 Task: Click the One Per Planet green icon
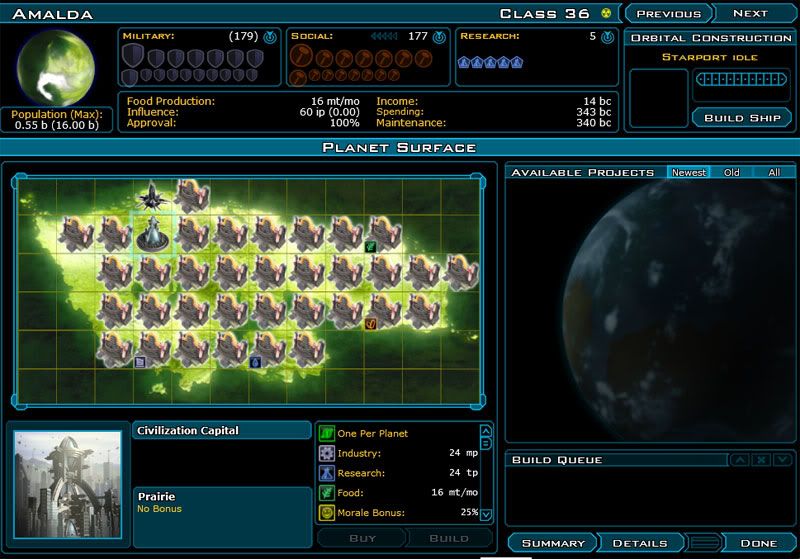click(327, 434)
